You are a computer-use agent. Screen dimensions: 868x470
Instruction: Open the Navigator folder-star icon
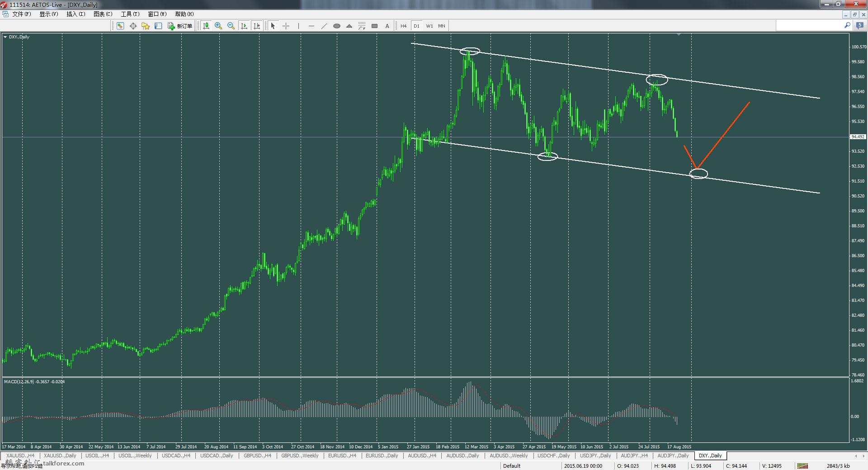(x=146, y=26)
